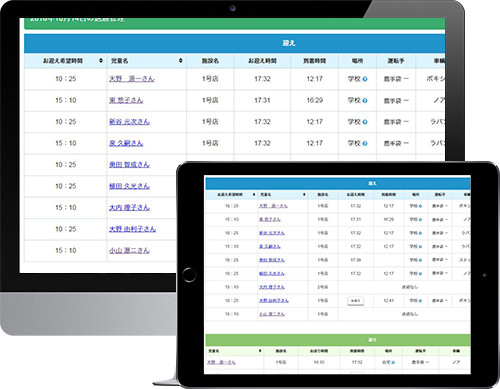The width and height of the screenshot is (500, 389).
Task: Tablet: click 送迎なし in 大内 理子 row
Action: (x=410, y=287)
